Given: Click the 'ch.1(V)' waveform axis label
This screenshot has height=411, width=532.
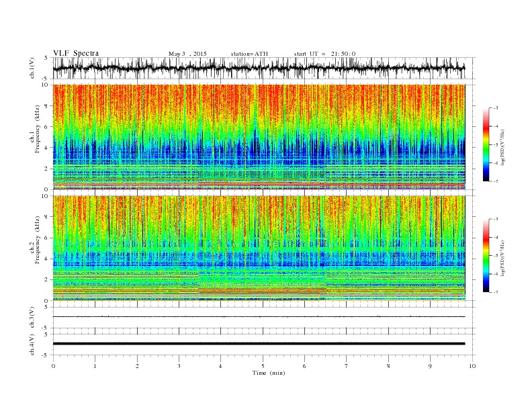Looking at the screenshot, I should 32,68.
